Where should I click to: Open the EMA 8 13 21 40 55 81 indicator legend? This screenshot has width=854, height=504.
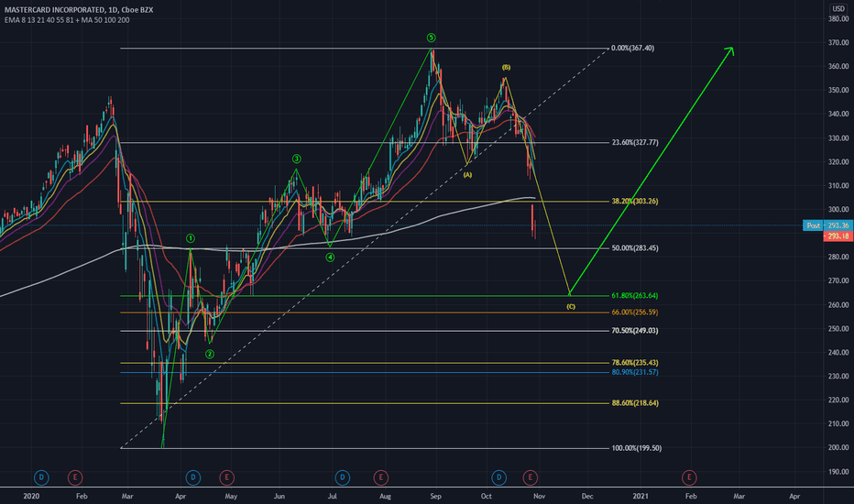click(x=67, y=20)
